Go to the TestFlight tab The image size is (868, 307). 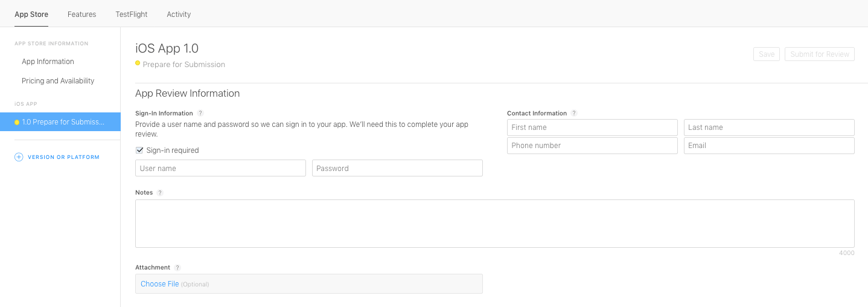pyautogui.click(x=132, y=14)
